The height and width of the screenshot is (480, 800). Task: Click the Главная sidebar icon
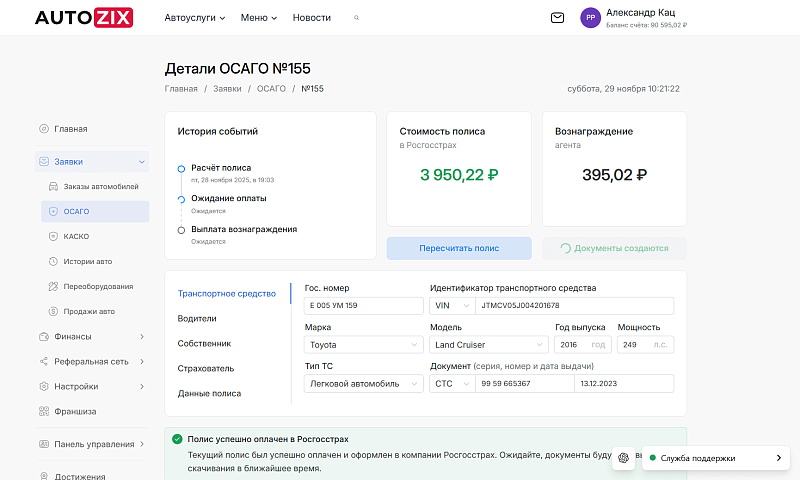(x=44, y=129)
